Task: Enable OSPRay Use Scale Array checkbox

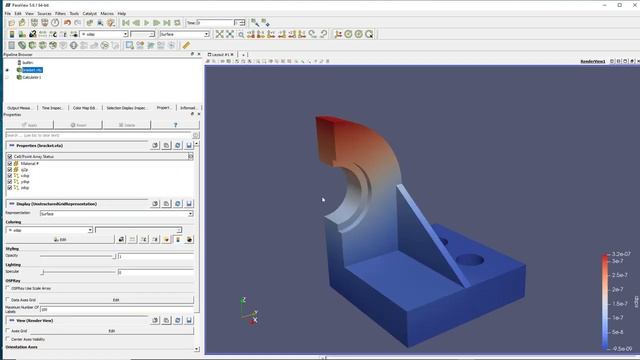Action: 8,288
